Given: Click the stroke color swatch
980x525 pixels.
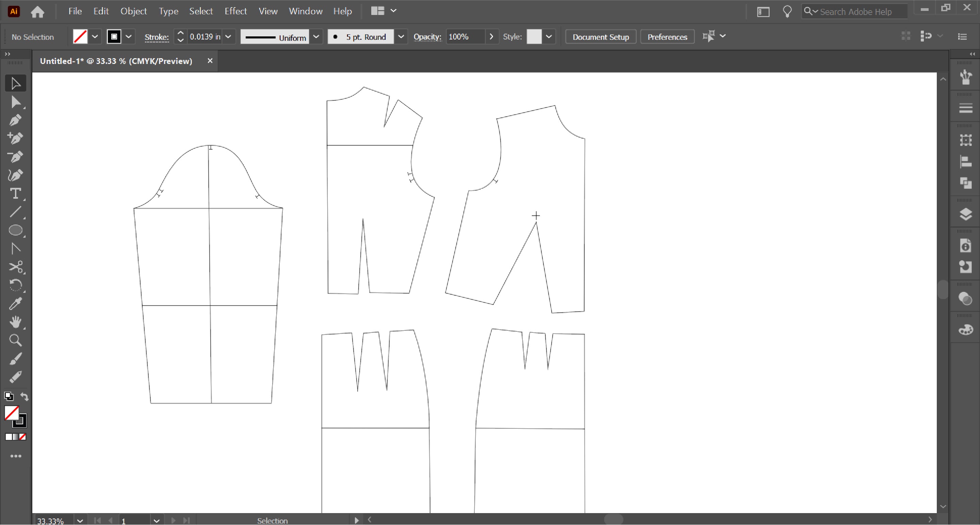Looking at the screenshot, I should 114,36.
